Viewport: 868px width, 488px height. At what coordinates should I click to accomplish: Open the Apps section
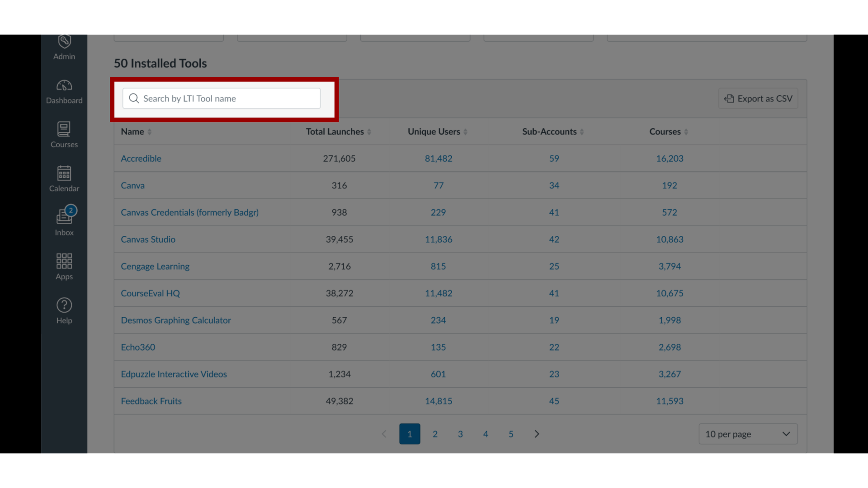(64, 265)
